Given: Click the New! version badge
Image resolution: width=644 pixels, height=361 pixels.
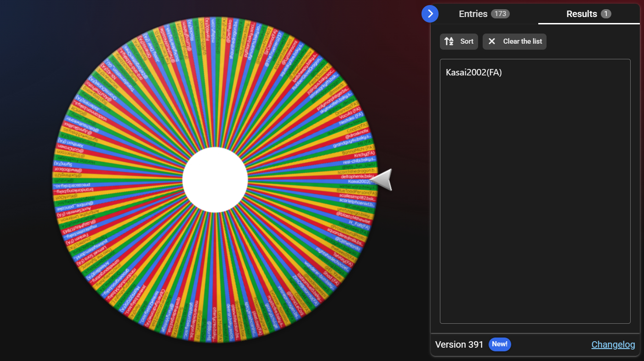Looking at the screenshot, I should tap(500, 344).
